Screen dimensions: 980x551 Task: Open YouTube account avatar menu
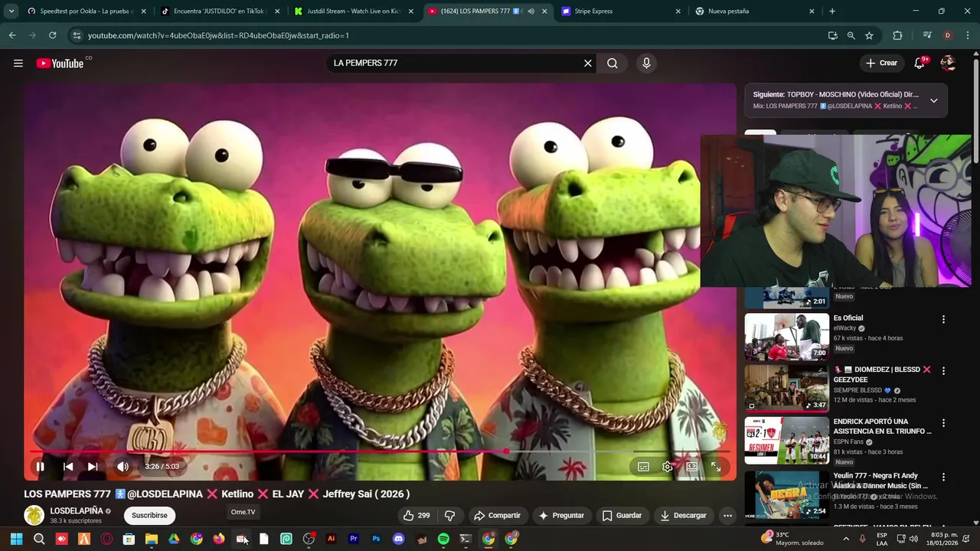tap(948, 63)
